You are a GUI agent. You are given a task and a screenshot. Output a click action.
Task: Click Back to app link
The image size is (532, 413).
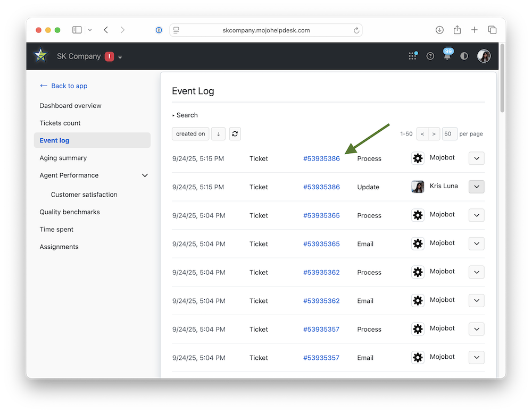click(63, 86)
